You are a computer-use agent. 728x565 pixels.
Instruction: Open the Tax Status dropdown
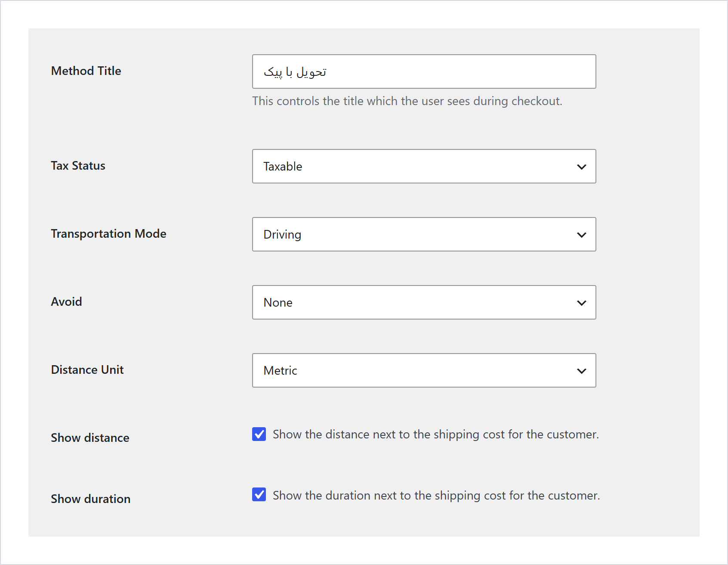[424, 166]
